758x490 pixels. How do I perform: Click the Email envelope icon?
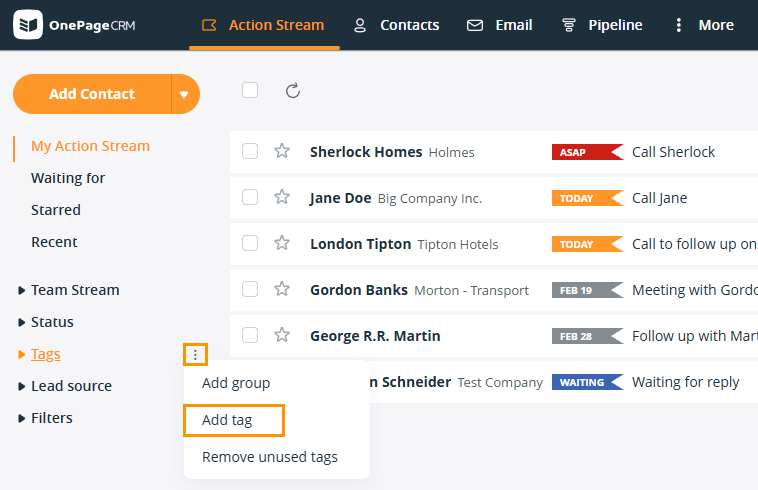[x=475, y=25]
